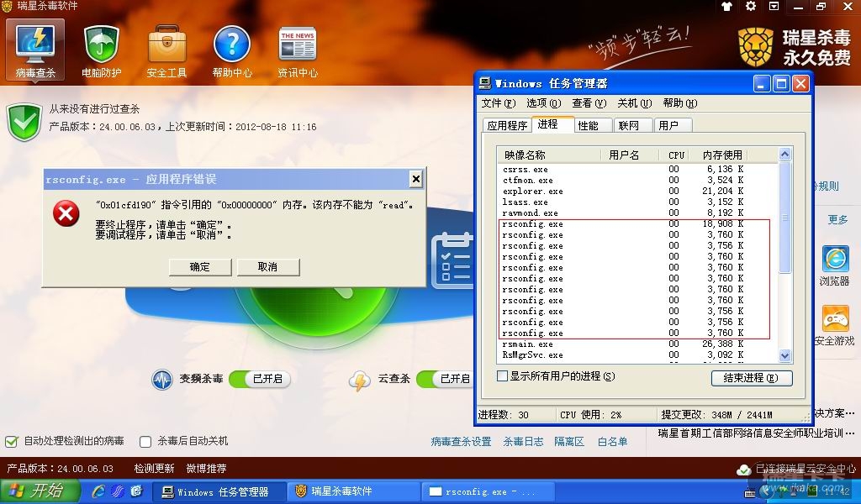Switch to 瑞星杀毒软件 taskbar button
This screenshot has width=861, height=504.
point(353,492)
